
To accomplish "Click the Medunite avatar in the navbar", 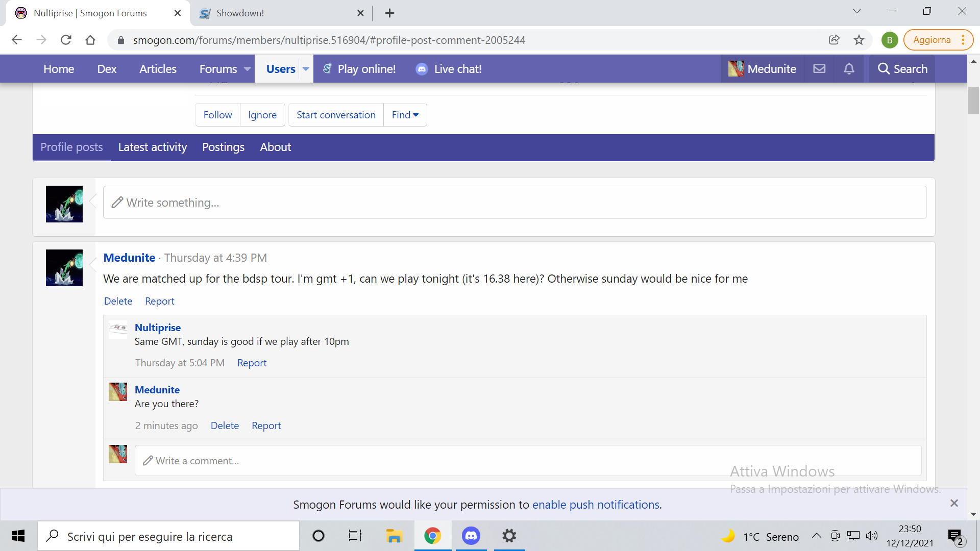I will coord(736,68).
